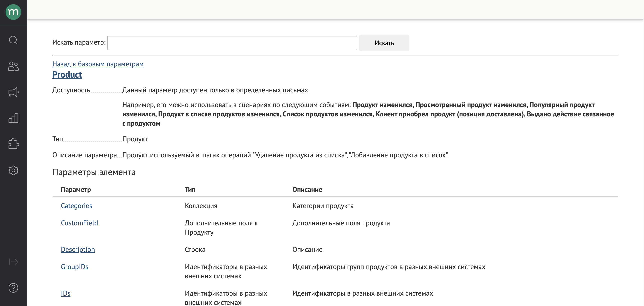Open the CustomField parameter link

tap(79, 223)
